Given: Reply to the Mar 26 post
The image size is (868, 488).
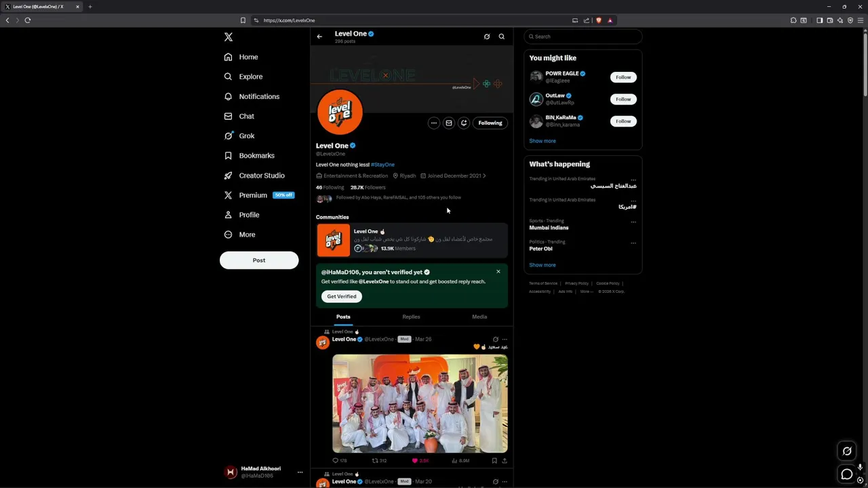Looking at the screenshot, I should point(340,461).
